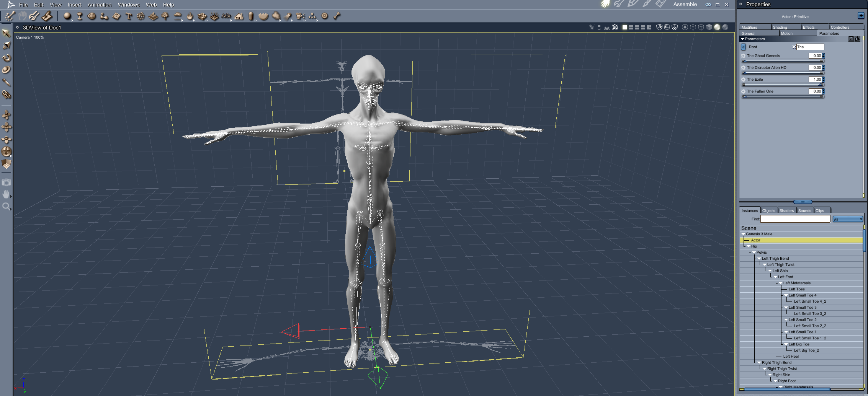This screenshot has width=868, height=396.
Task: Collapse the Genesis 3 Male tree node
Action: pos(743,234)
